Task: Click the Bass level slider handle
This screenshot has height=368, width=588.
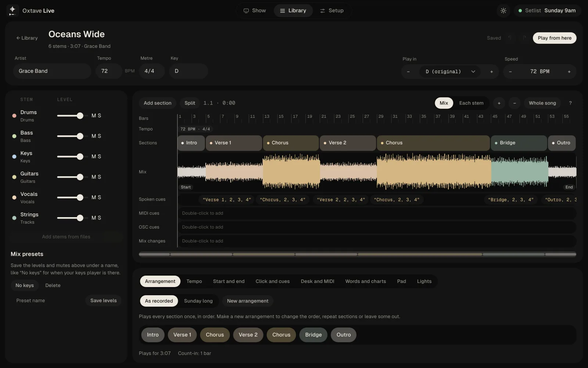Action: click(x=80, y=136)
